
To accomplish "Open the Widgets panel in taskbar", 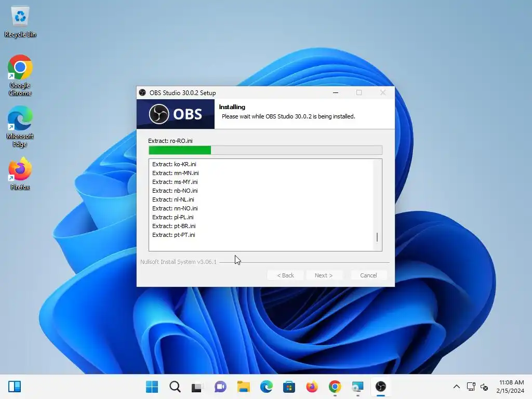I will click(15, 387).
